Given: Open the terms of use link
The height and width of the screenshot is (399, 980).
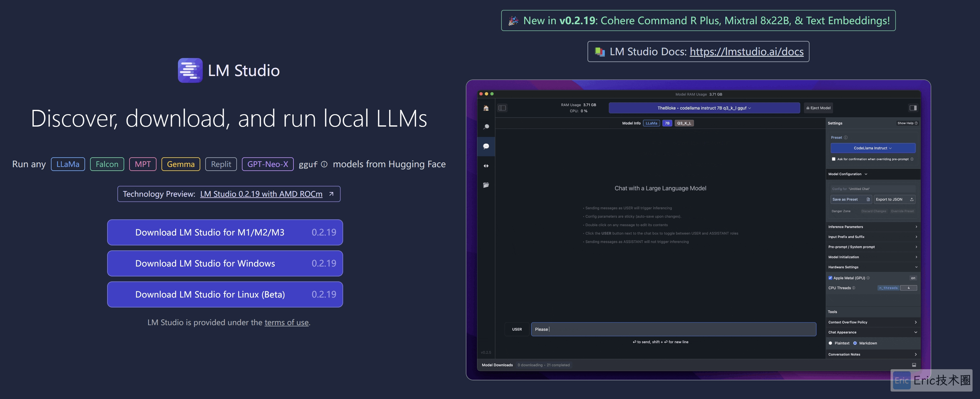Looking at the screenshot, I should pyautogui.click(x=287, y=322).
